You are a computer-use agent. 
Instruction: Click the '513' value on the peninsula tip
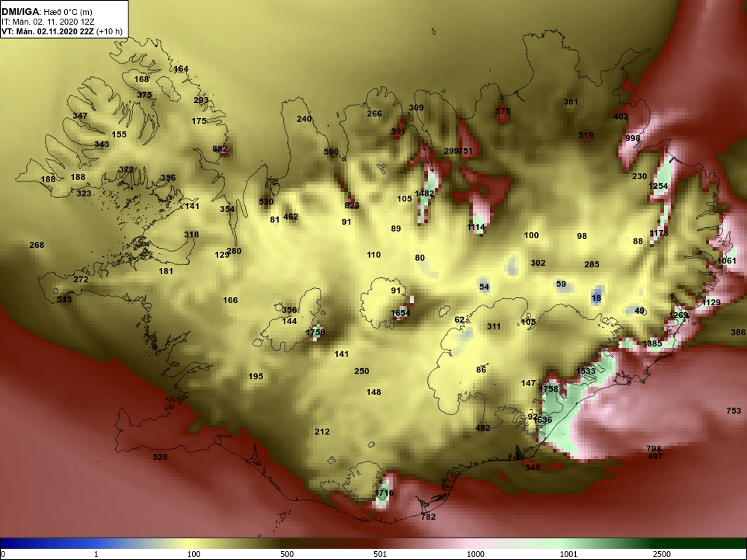(x=64, y=299)
